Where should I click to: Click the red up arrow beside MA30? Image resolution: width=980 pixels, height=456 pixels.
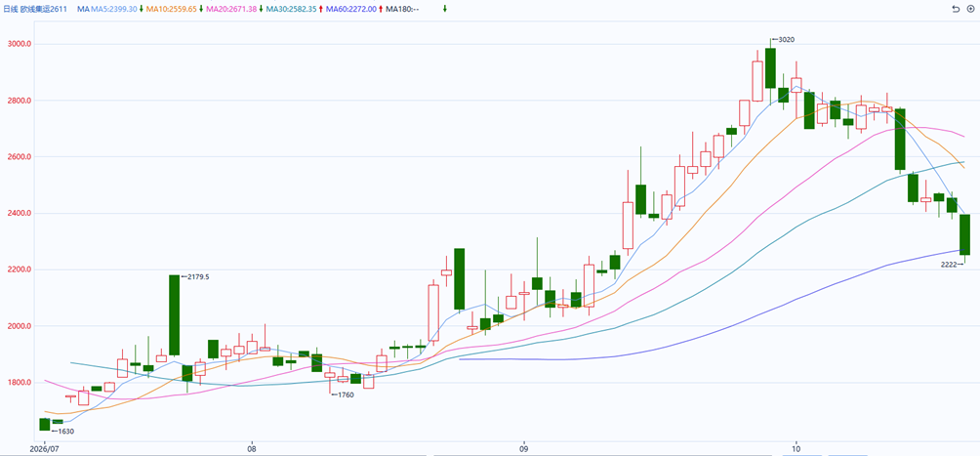[320, 9]
